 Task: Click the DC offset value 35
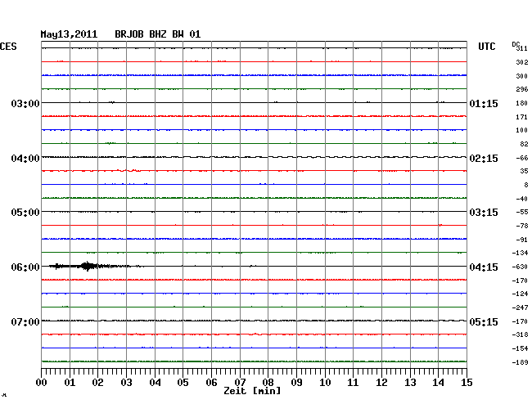pos(524,171)
